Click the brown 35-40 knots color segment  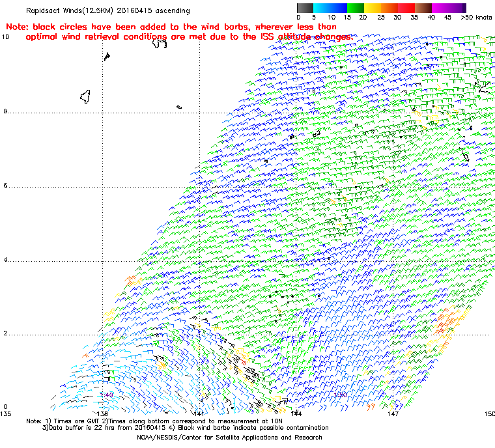423,8
